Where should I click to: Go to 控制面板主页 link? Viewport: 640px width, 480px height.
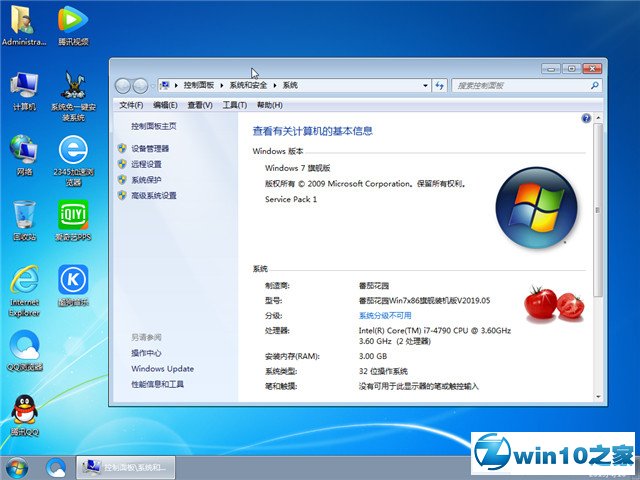(x=154, y=127)
